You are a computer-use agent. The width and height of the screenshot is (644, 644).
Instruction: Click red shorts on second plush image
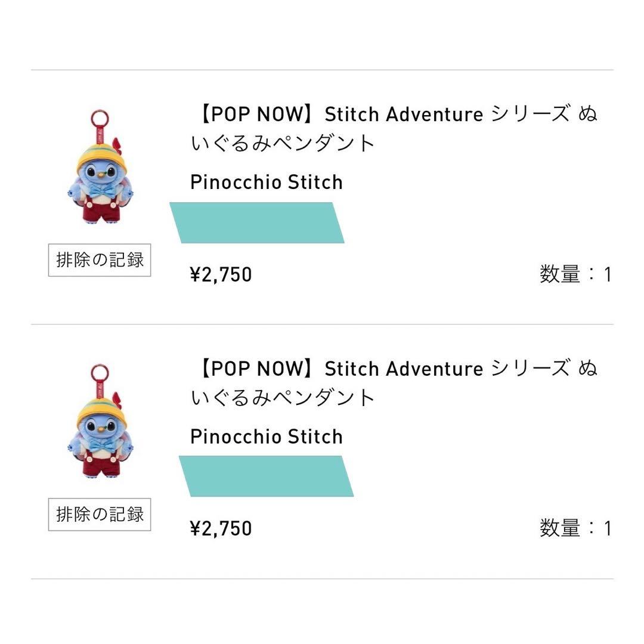tap(101, 463)
